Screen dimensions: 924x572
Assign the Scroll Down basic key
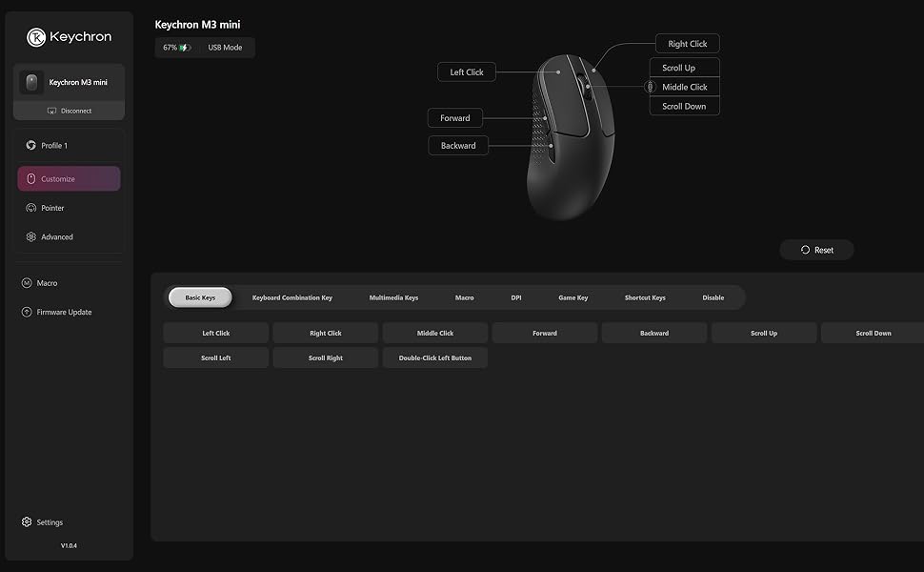873,333
